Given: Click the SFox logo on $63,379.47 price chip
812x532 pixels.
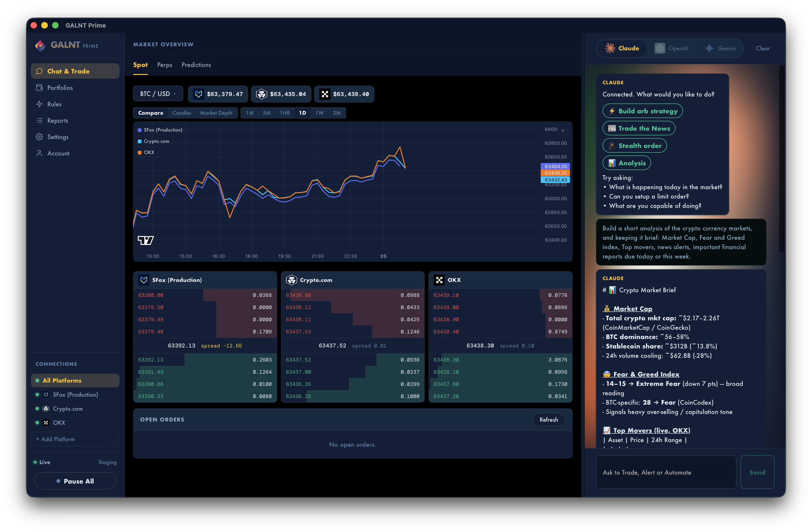Looking at the screenshot, I should click(x=199, y=94).
